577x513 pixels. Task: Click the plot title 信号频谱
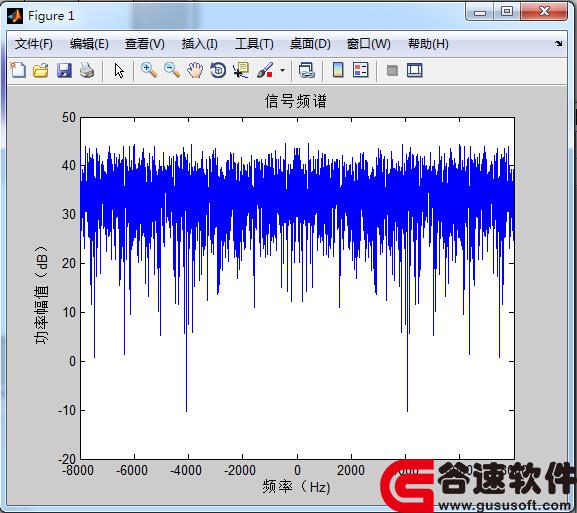296,101
